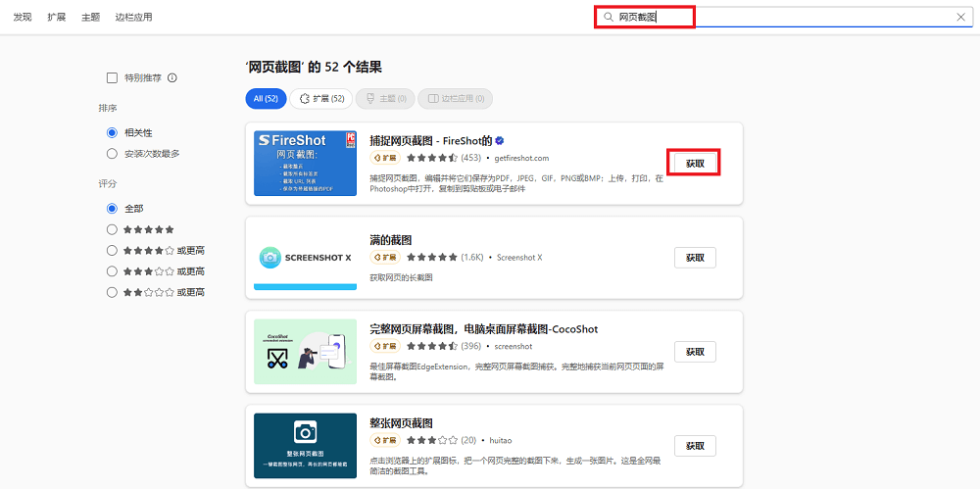Screen dimensions: 980x489
Task: Click getfireshot.com publisher text
Action: point(521,158)
